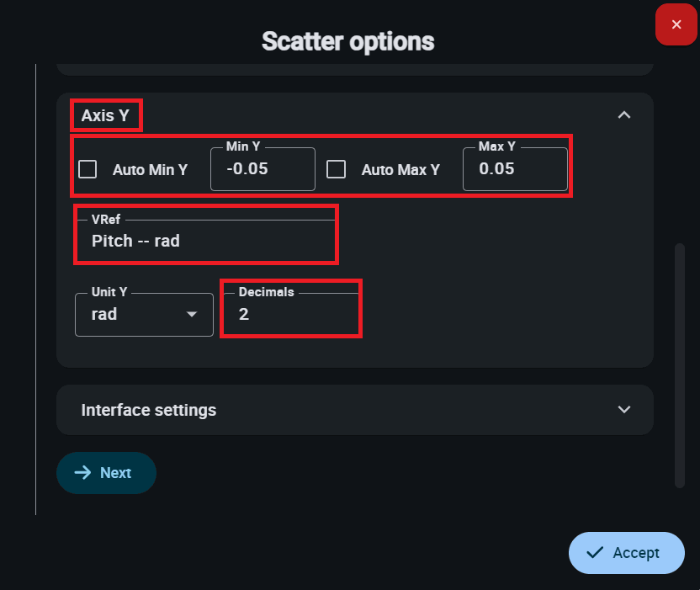Click the Max Y input field
700x590 pixels.
(515, 169)
